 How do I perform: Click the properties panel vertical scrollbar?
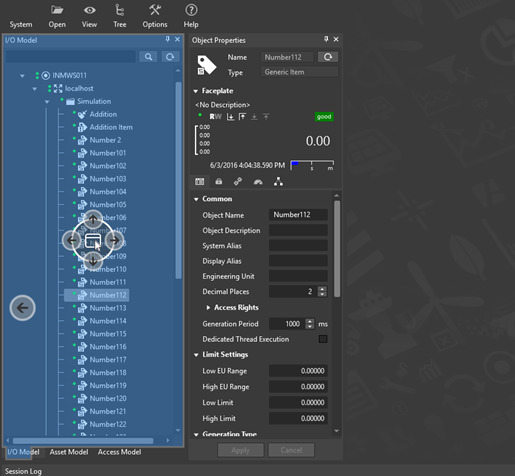click(337, 249)
